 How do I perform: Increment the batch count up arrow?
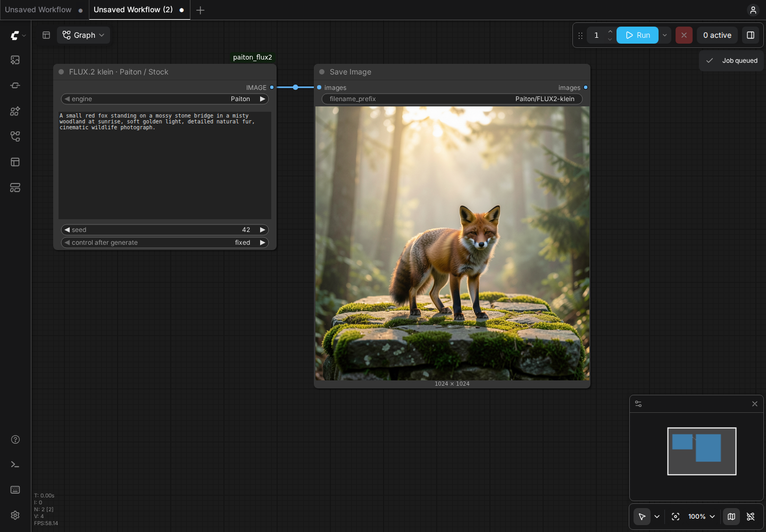pos(610,31)
